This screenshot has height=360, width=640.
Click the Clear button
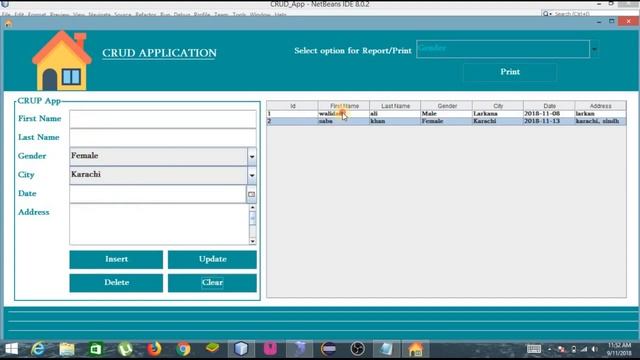(x=212, y=283)
